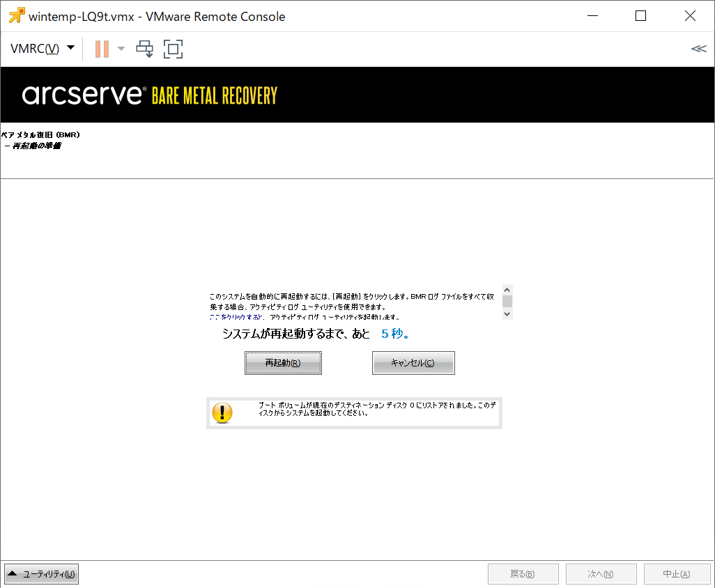Screen dimensions: 715x588
Task: Click the VMware Remote Console title icon
Action: click(x=17, y=16)
